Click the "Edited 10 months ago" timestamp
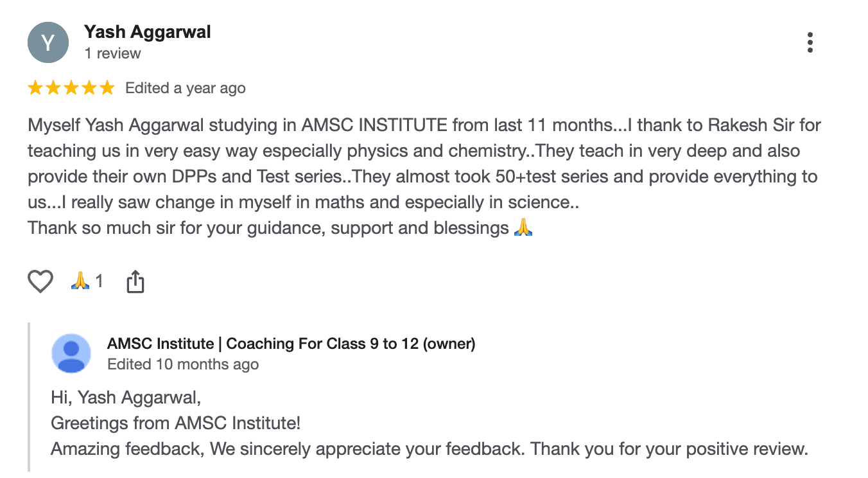 pos(183,364)
